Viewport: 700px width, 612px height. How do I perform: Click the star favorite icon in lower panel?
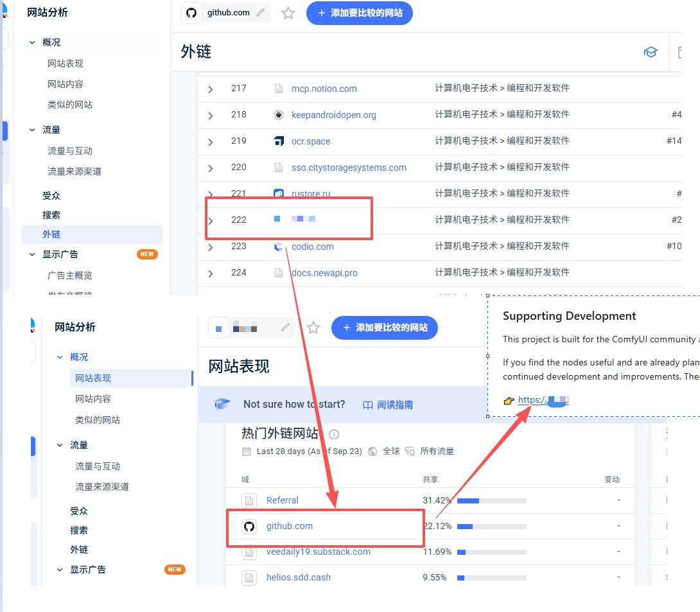pyautogui.click(x=313, y=328)
